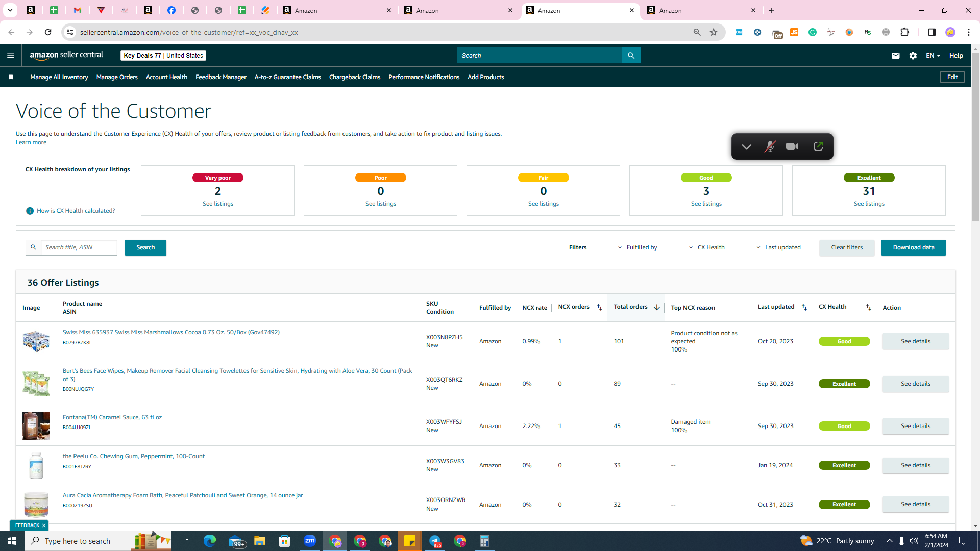Collapse the floating meeting control bar
The width and height of the screenshot is (980, 551).
click(x=746, y=147)
